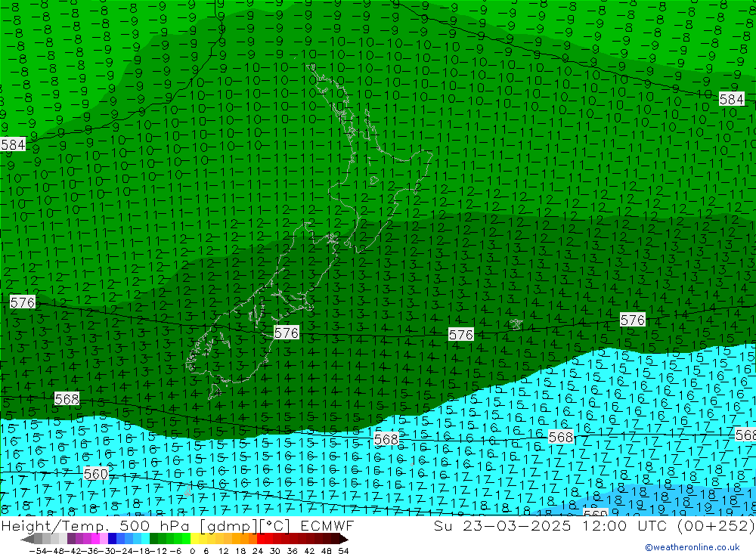
Task: Click the '(00+252)' forecast offset text
Action: 716,525
